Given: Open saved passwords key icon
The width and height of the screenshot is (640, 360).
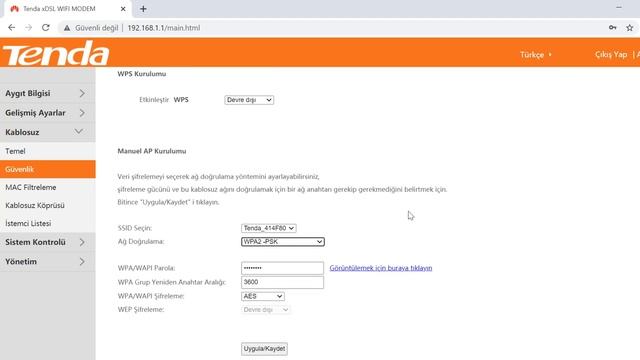Looking at the screenshot, I should (613, 28).
